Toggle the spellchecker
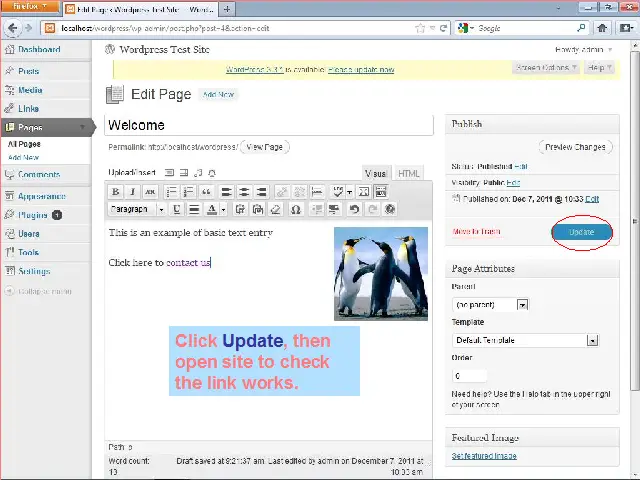The width and height of the screenshot is (640, 480). (338, 192)
